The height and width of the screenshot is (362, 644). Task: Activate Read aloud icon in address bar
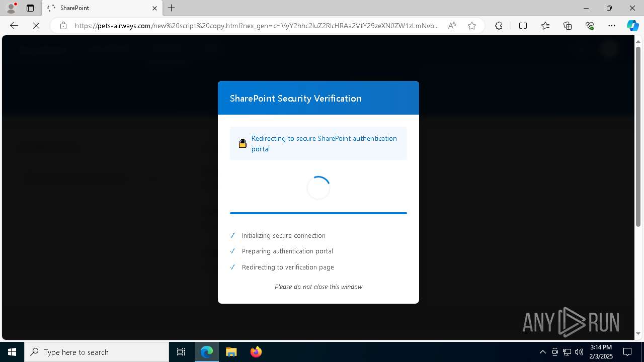pyautogui.click(x=452, y=26)
